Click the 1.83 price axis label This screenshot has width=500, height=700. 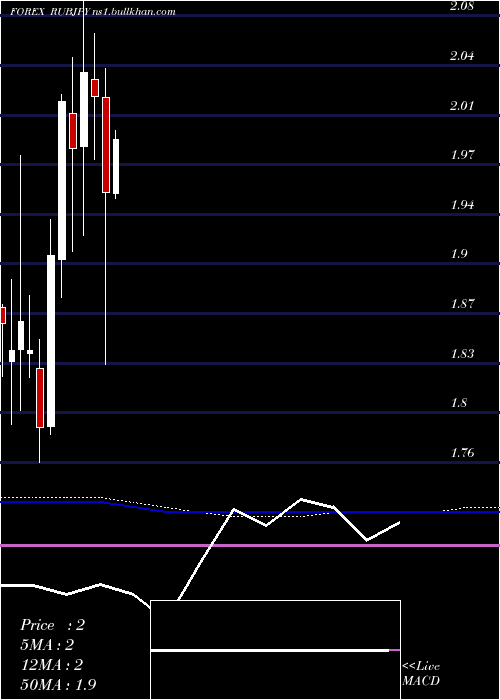click(462, 354)
